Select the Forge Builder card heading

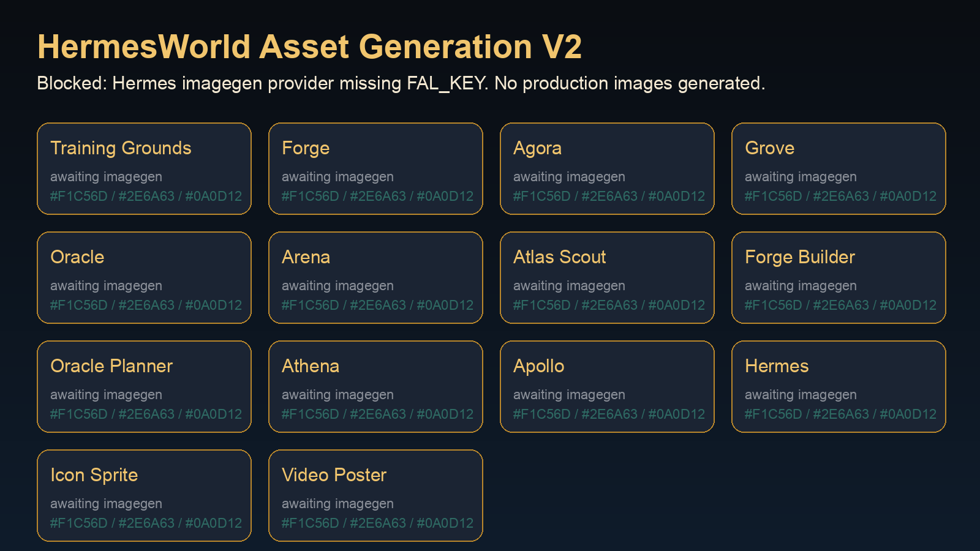point(799,258)
